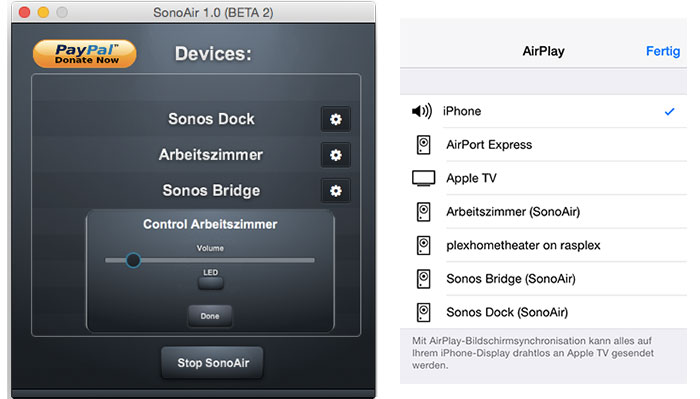Click speaker icon beside Sonos Dock (SonoAir)

click(x=423, y=312)
